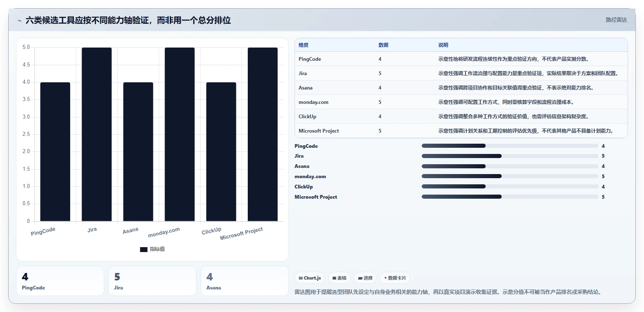Viewport: 644px width, 312px height.
Task: Click the Microsoft Project bar in chart
Action: [263, 134]
